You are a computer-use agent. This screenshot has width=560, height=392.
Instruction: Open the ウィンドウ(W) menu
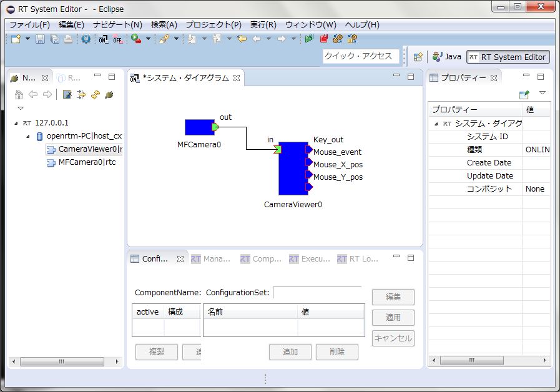[311, 24]
